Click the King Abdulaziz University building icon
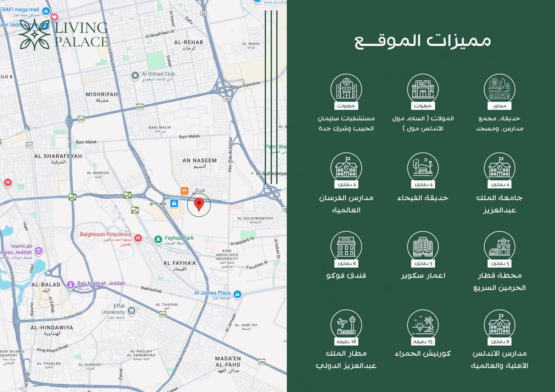 click(x=499, y=168)
